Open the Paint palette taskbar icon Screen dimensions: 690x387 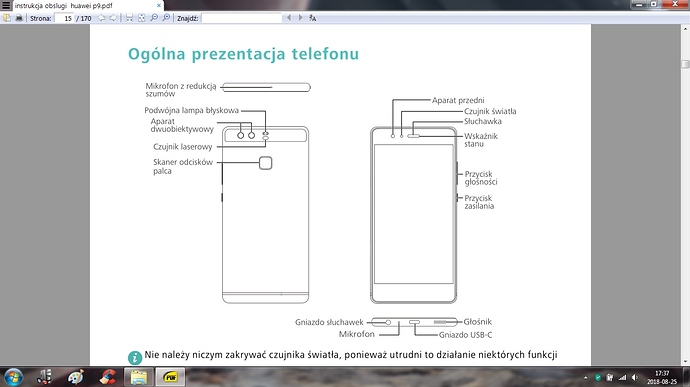tap(76, 377)
